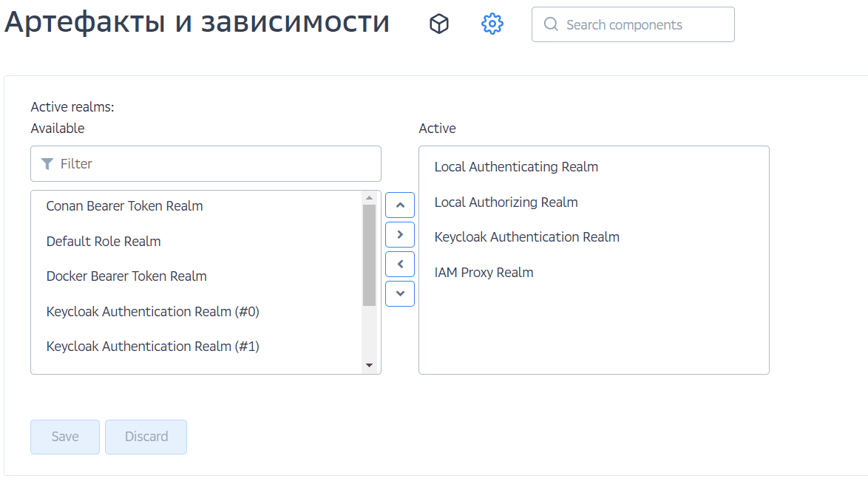Click the funnel filter icon
The width and height of the screenshot is (868, 501).
(47, 164)
